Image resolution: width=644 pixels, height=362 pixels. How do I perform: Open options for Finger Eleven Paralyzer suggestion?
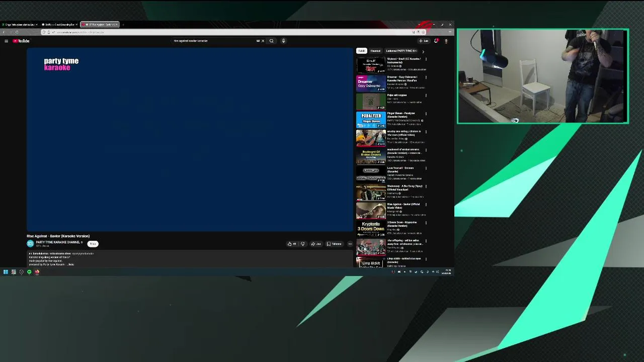tap(426, 114)
